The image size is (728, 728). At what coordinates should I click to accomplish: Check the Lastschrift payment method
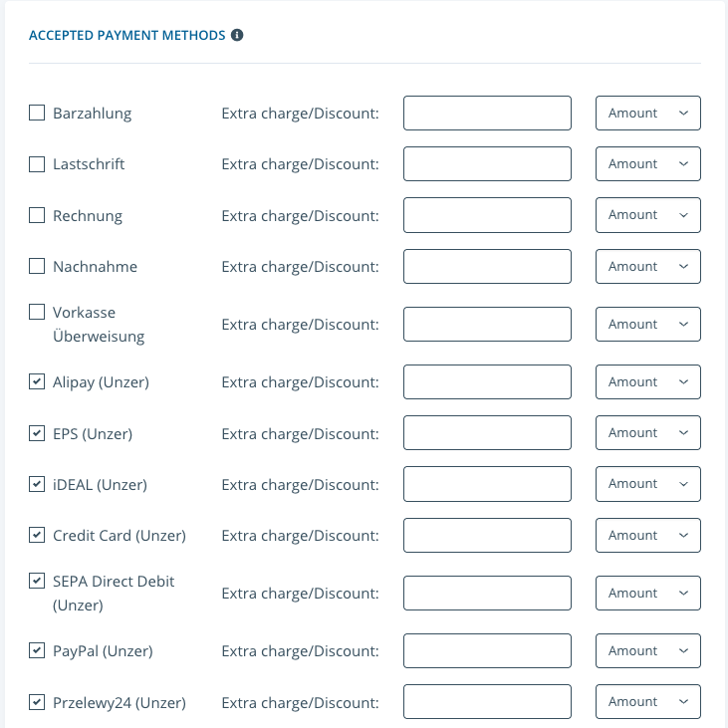pos(37,163)
